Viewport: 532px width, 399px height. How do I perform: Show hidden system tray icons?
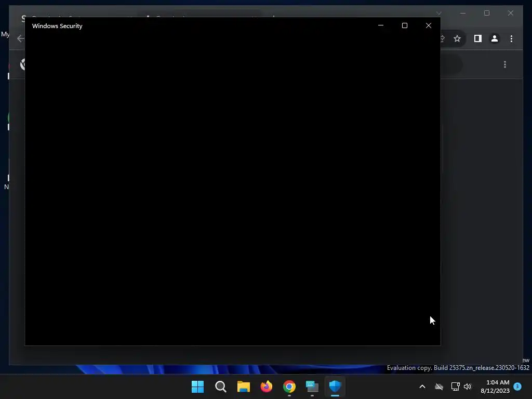pos(422,387)
